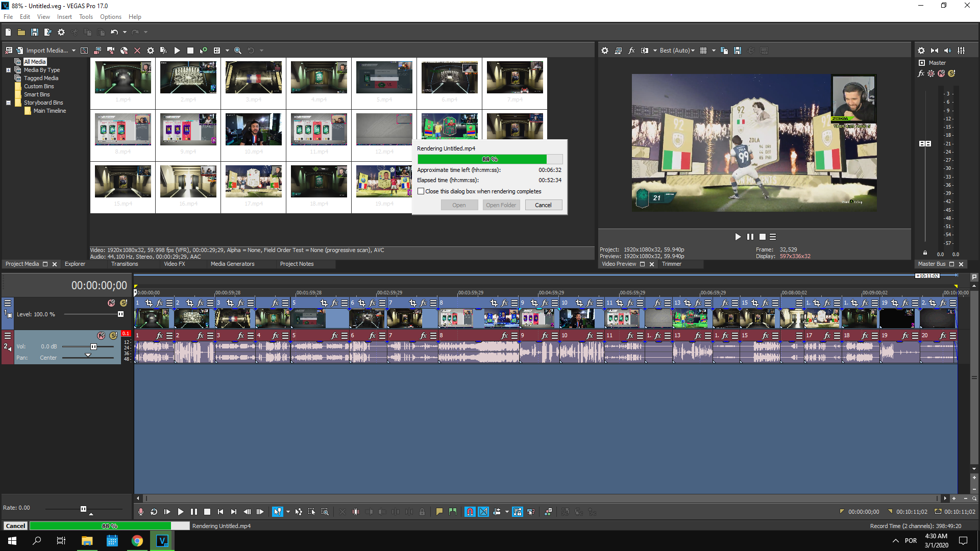Click the Record microphone icon in transport
980x551 pixels.
click(x=141, y=512)
